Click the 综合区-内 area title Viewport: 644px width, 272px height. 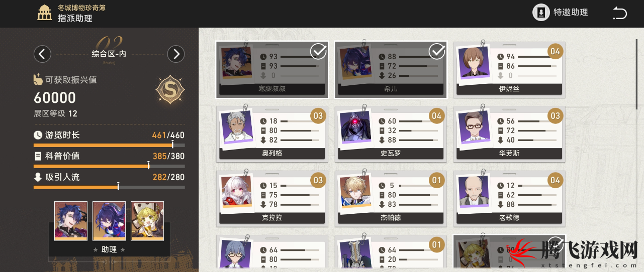(x=109, y=54)
